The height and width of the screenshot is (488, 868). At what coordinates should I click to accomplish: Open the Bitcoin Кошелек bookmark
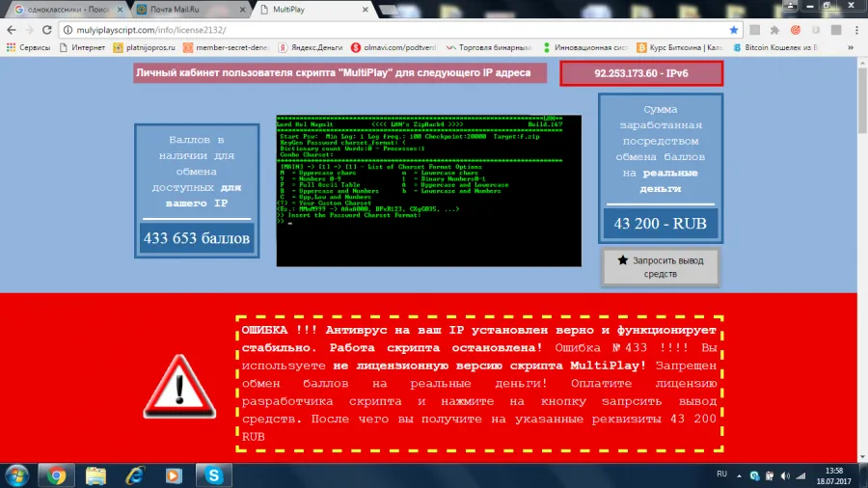click(x=775, y=47)
